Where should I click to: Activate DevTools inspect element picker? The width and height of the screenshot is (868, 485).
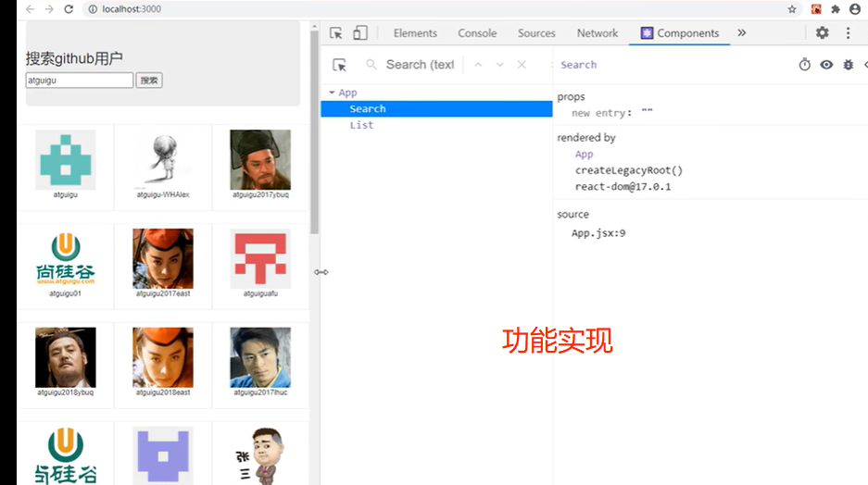(x=336, y=33)
